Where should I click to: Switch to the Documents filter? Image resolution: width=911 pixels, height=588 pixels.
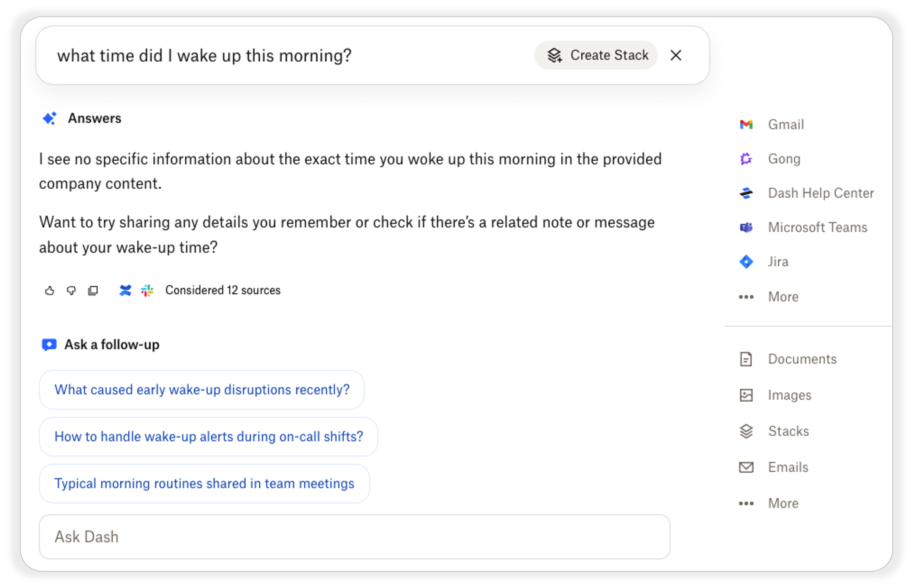(x=802, y=359)
